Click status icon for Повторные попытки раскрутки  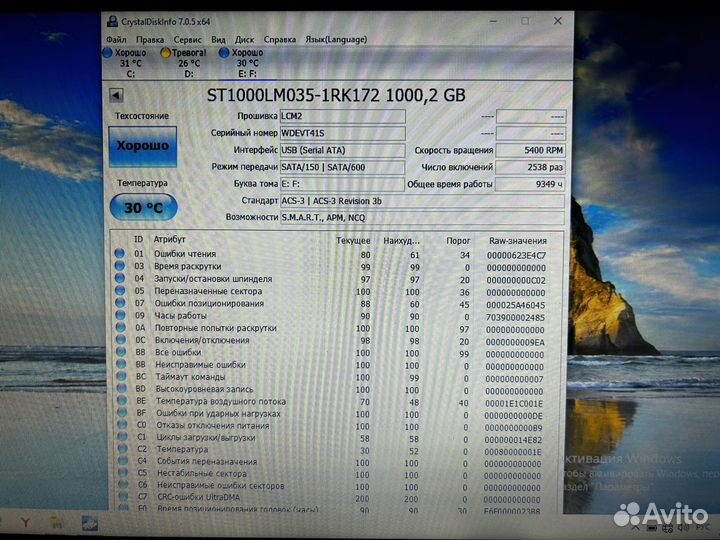point(121,327)
